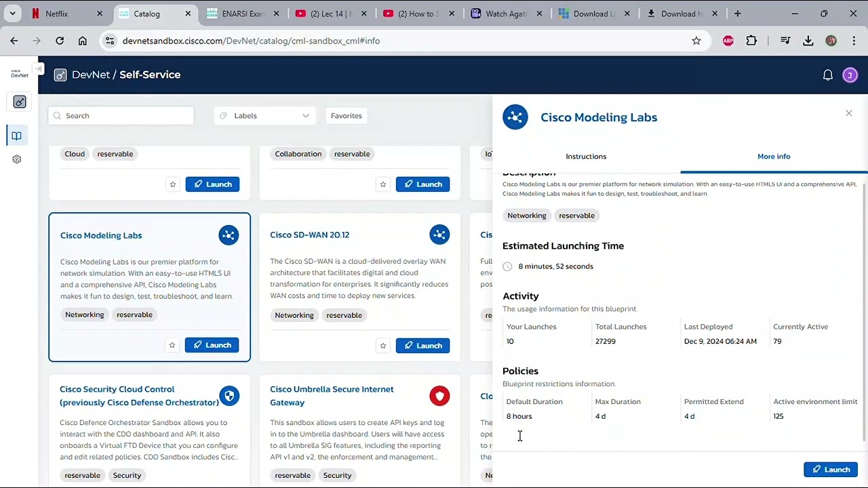Favorite the Cisco Modeling Labs card
Viewport: 868px width, 488px height.
click(x=172, y=345)
